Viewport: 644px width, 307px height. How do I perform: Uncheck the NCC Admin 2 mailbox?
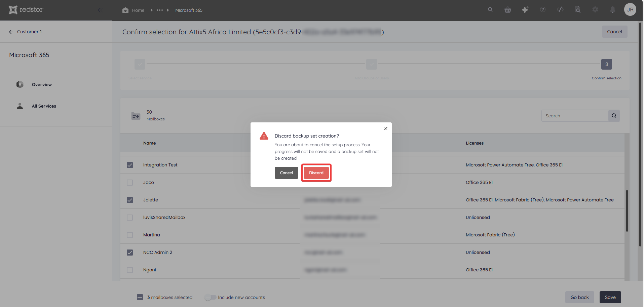coord(130,253)
